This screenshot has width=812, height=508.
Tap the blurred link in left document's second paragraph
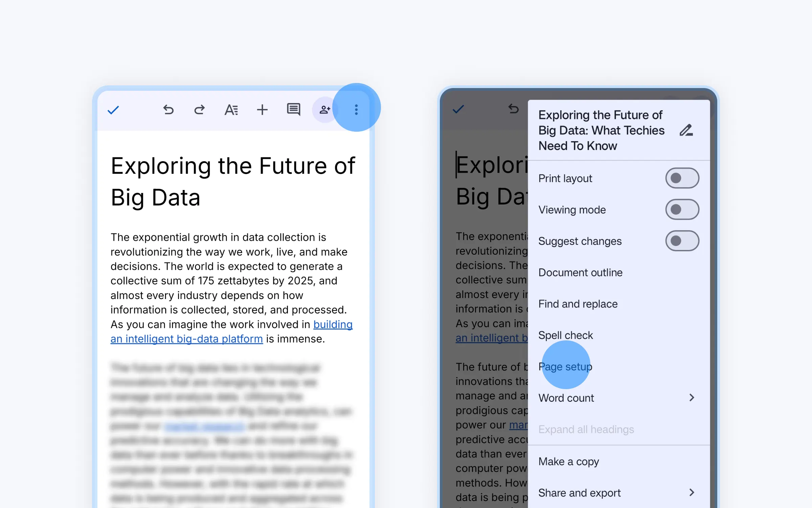tap(204, 426)
